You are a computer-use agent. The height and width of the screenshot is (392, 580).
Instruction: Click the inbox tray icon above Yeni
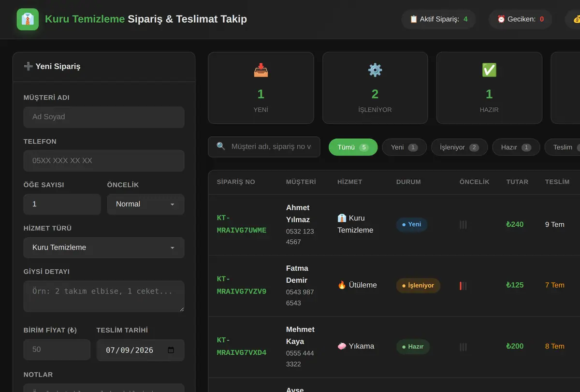261,70
